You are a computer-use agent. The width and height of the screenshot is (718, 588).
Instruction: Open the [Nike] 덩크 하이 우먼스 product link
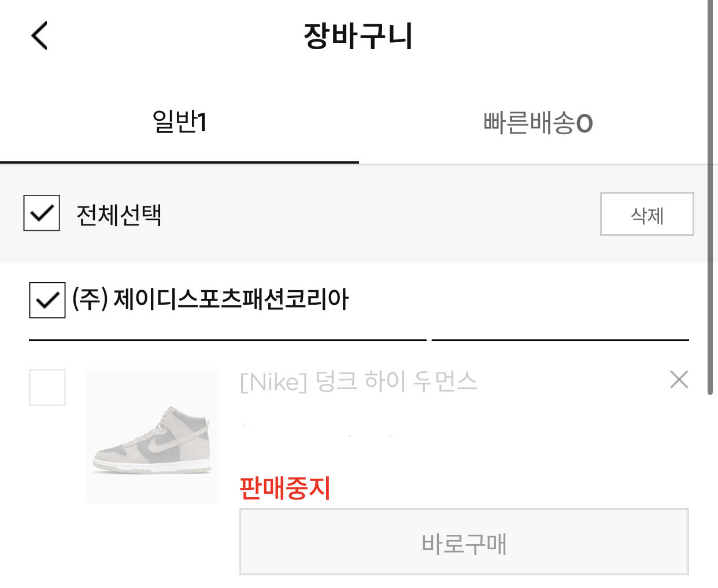click(x=358, y=382)
